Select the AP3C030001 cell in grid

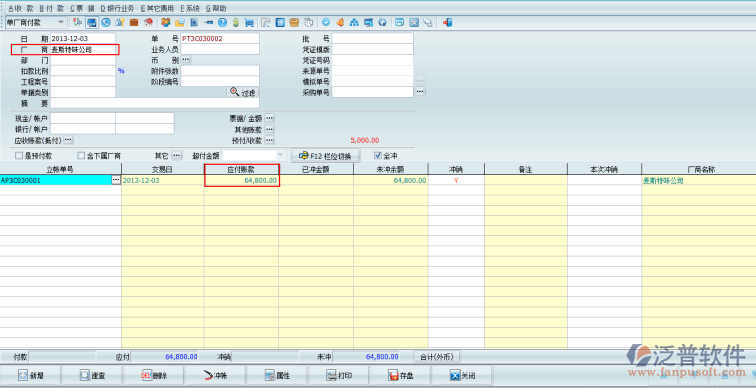pyautogui.click(x=55, y=180)
